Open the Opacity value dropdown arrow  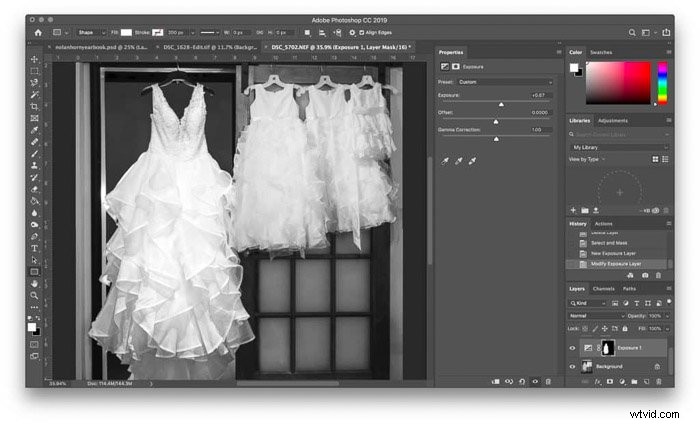[x=667, y=316]
